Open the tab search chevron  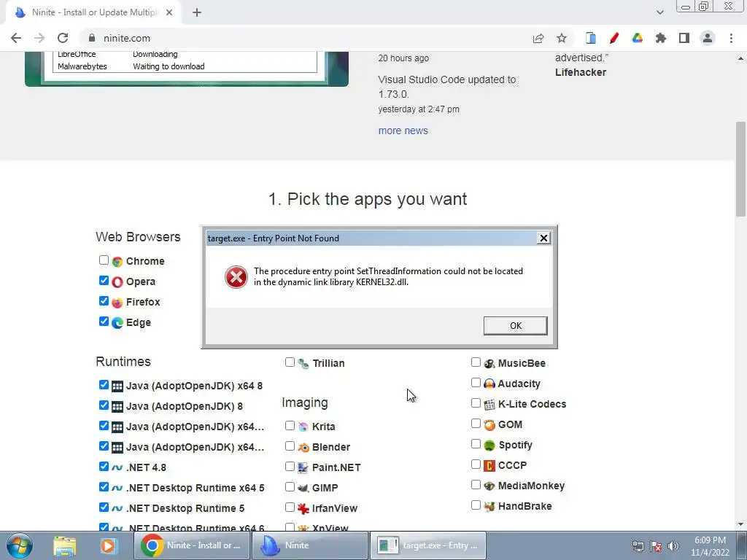(659, 12)
